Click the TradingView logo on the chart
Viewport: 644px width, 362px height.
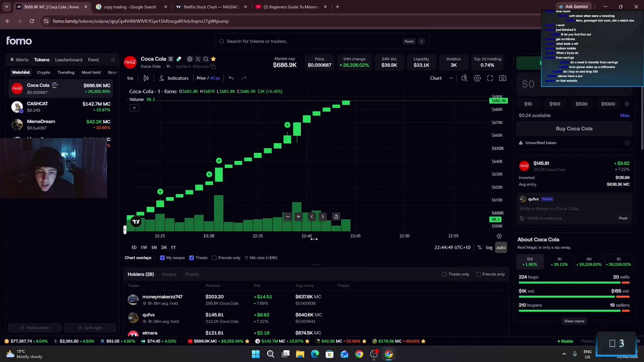coord(136,221)
